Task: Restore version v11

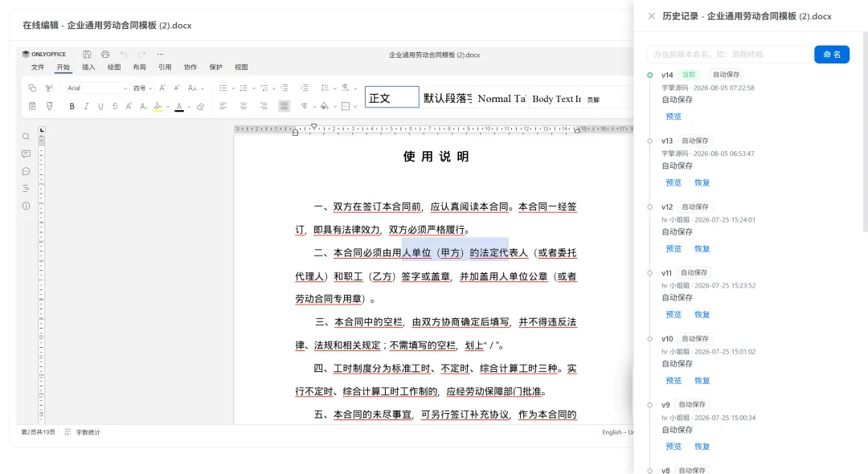Action: click(x=702, y=315)
